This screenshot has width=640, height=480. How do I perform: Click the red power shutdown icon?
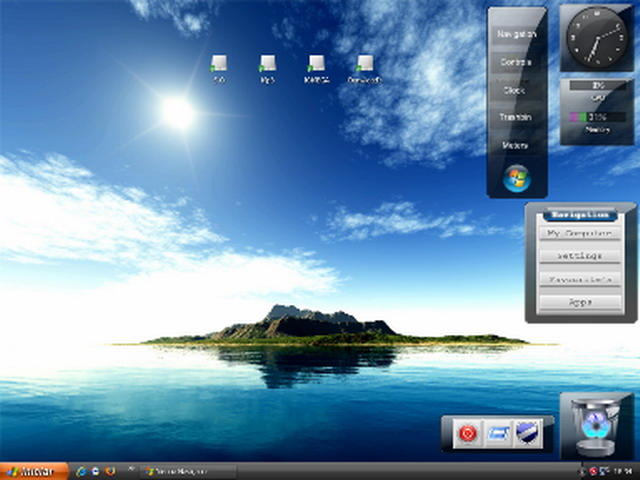coord(467,433)
